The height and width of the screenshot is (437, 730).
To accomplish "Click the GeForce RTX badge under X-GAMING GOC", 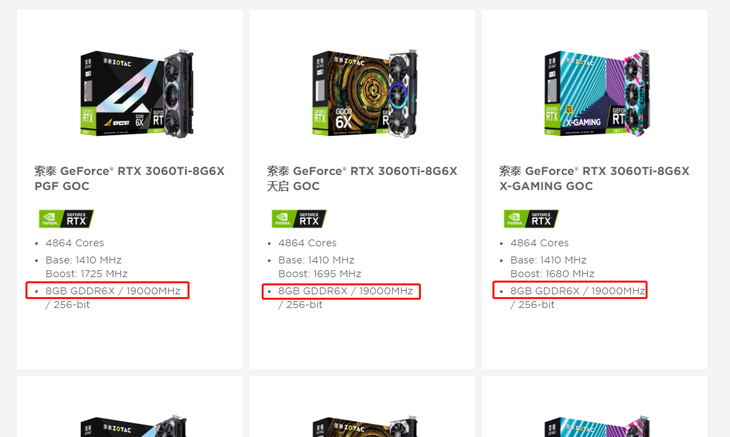I will tap(531, 219).
